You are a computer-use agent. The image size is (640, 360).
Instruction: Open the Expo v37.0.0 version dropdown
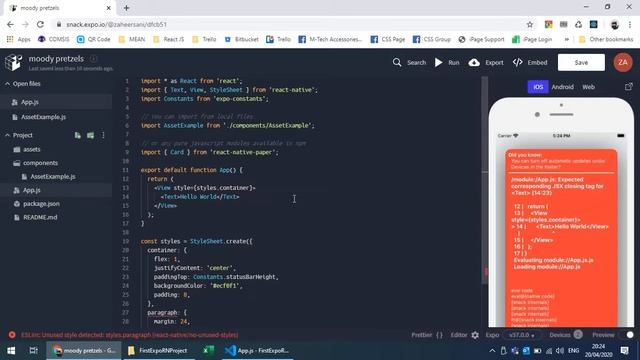(522, 335)
